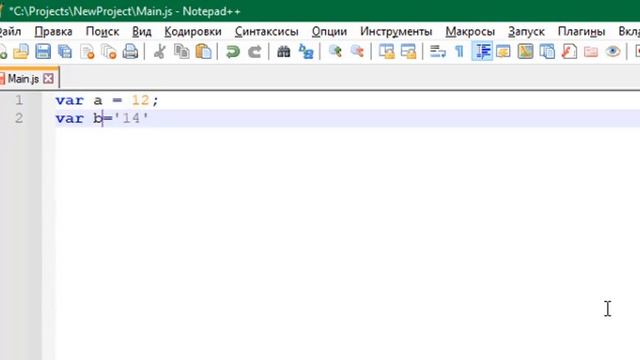640x360 pixels.
Task: Open Folder as Workspace icon
Action: (591, 52)
